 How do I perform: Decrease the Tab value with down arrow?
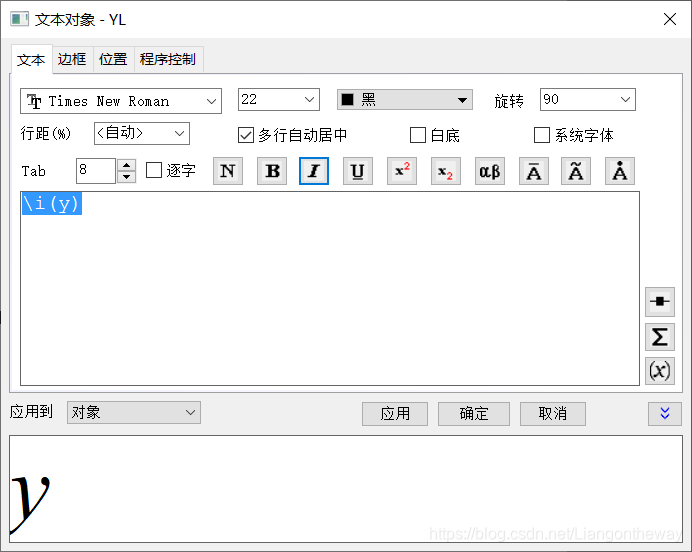point(127,177)
